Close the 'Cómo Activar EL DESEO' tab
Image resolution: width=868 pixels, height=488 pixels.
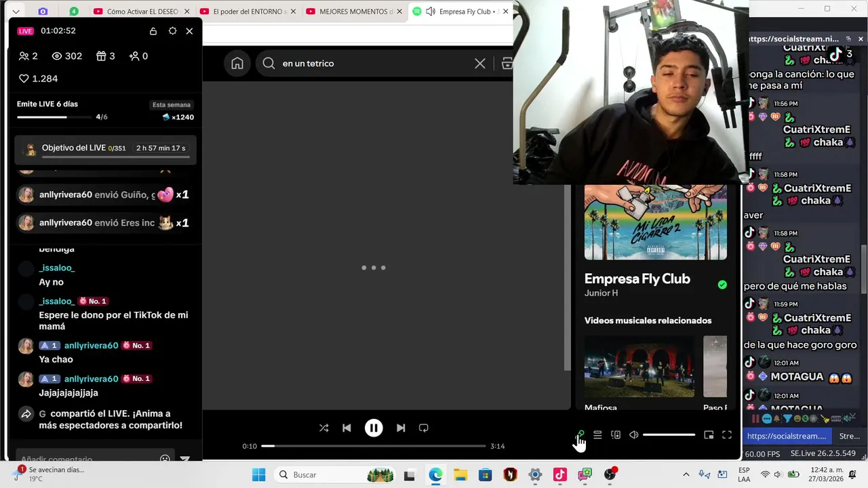coord(187,12)
